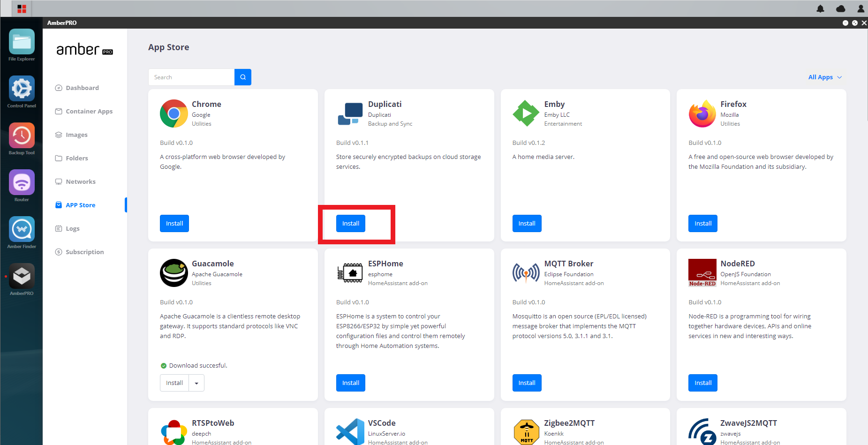Click the RTSPtoWeb app title
This screenshot has height=445, width=868.
click(x=213, y=423)
